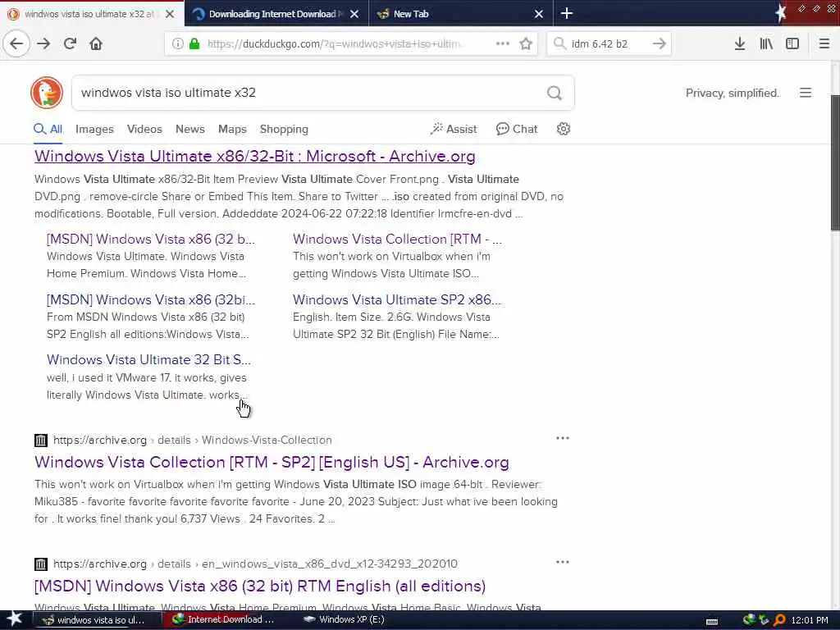Select the Images search category
840x630 pixels.
94,129
